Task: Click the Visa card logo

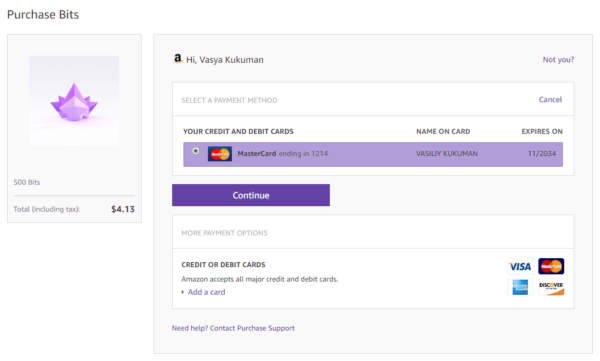Action: click(520, 266)
